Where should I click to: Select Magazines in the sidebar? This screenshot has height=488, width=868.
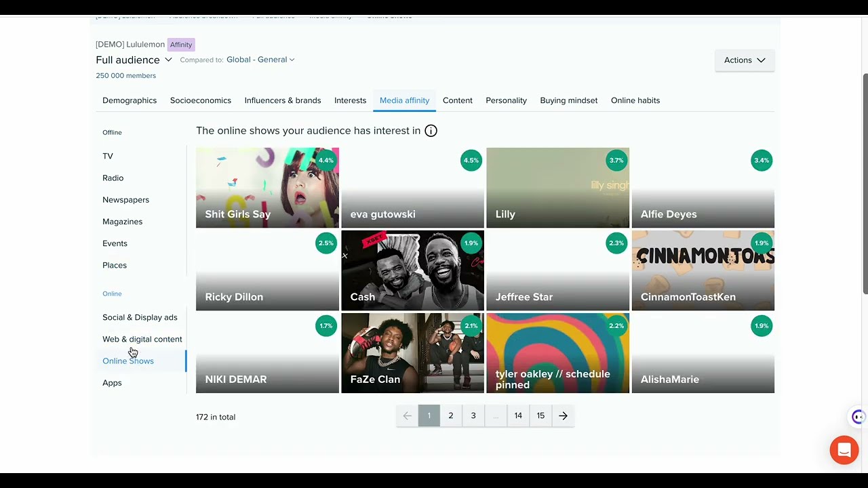pyautogui.click(x=122, y=222)
